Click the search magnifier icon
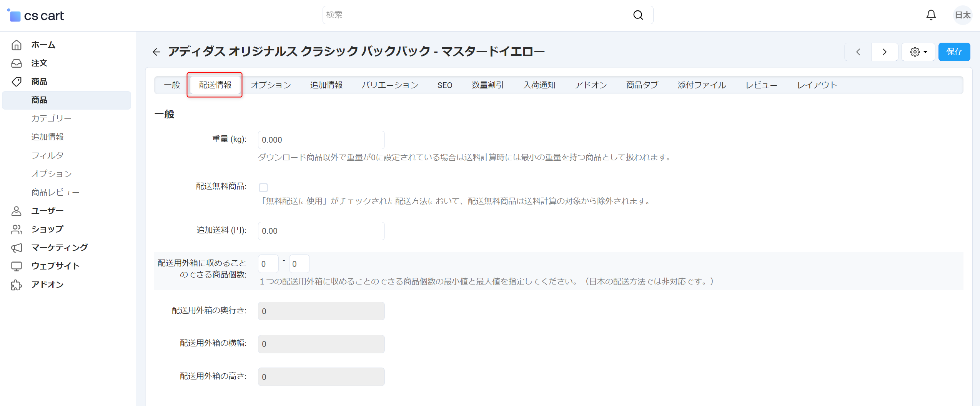 (638, 15)
